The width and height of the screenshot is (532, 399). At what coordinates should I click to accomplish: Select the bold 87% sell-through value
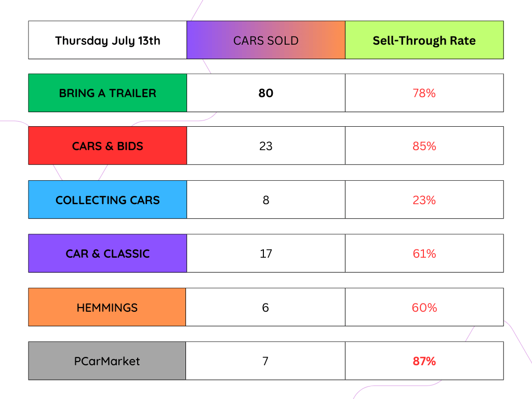424,361
